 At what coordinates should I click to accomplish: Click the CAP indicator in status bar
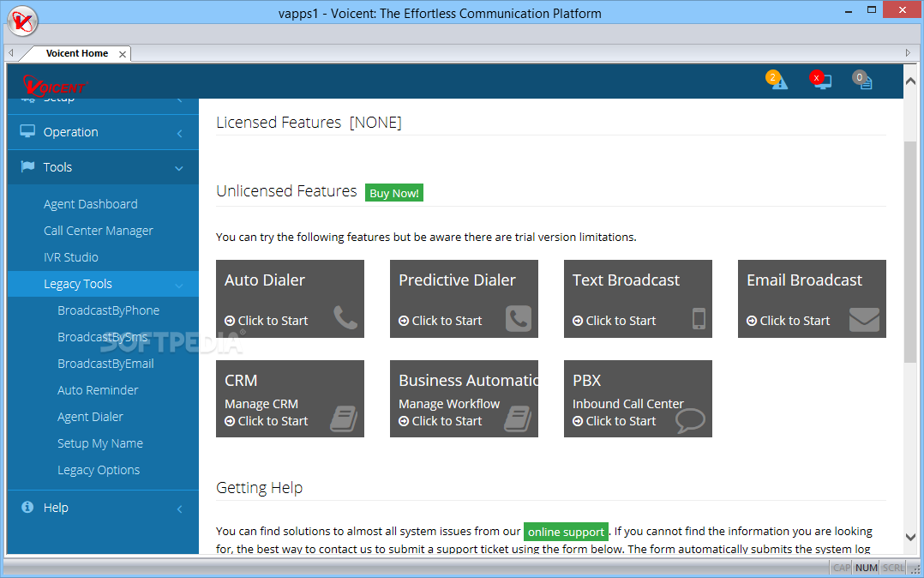point(842,568)
